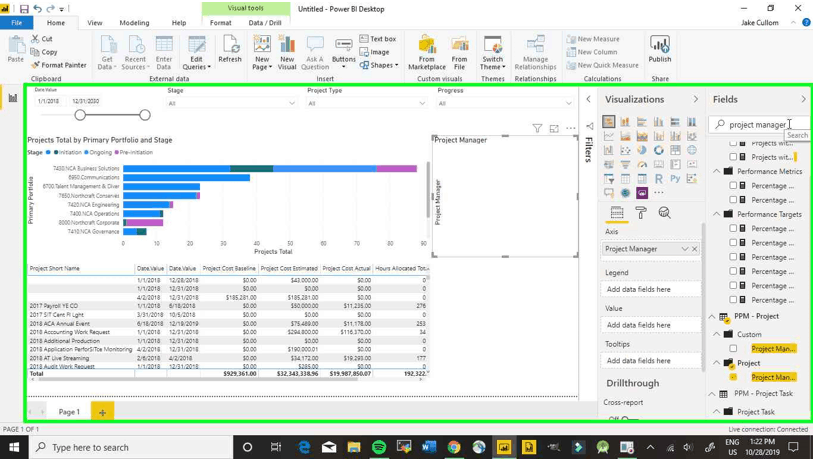Open the Format tab under Visual tools

pos(221,23)
